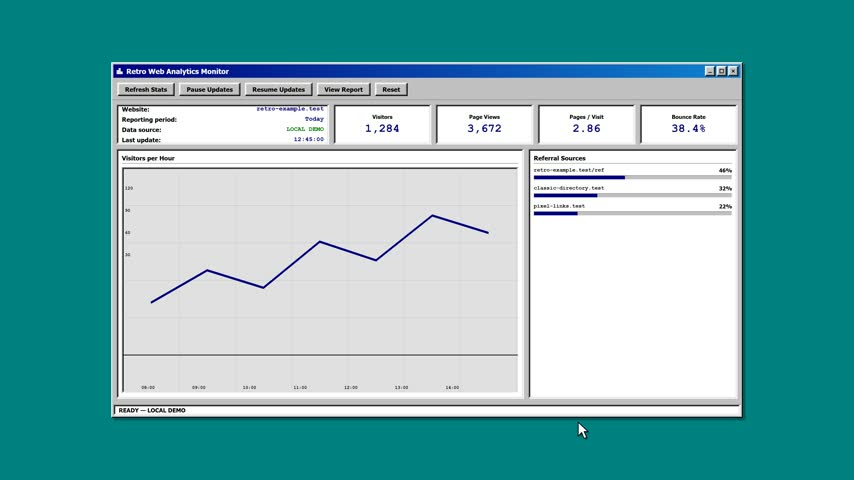Pause live updates with Pause Updates

(x=209, y=89)
